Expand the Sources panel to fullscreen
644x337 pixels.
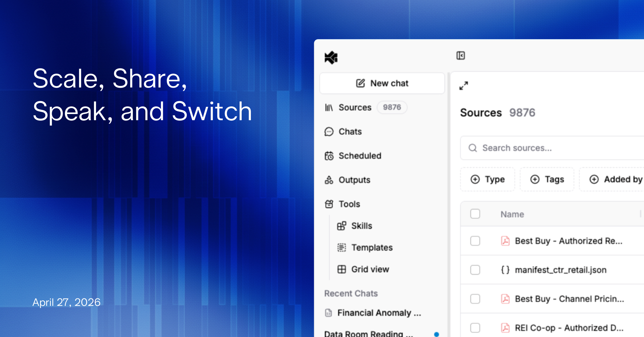pyautogui.click(x=463, y=86)
